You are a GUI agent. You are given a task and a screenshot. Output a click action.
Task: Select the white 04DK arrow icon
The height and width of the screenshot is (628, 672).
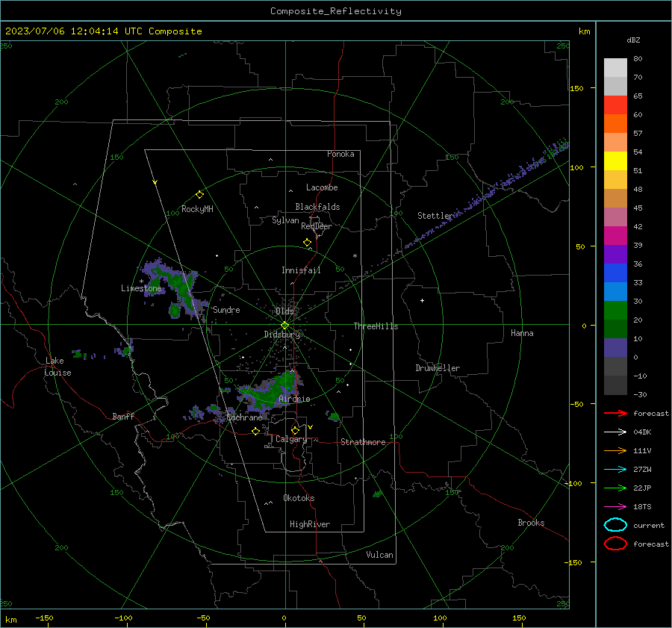click(615, 432)
